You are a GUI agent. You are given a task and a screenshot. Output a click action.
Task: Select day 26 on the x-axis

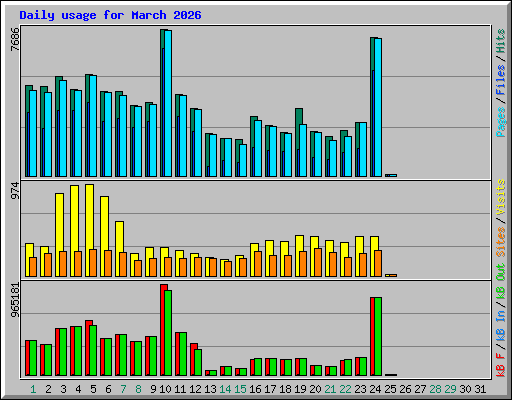(x=405, y=389)
